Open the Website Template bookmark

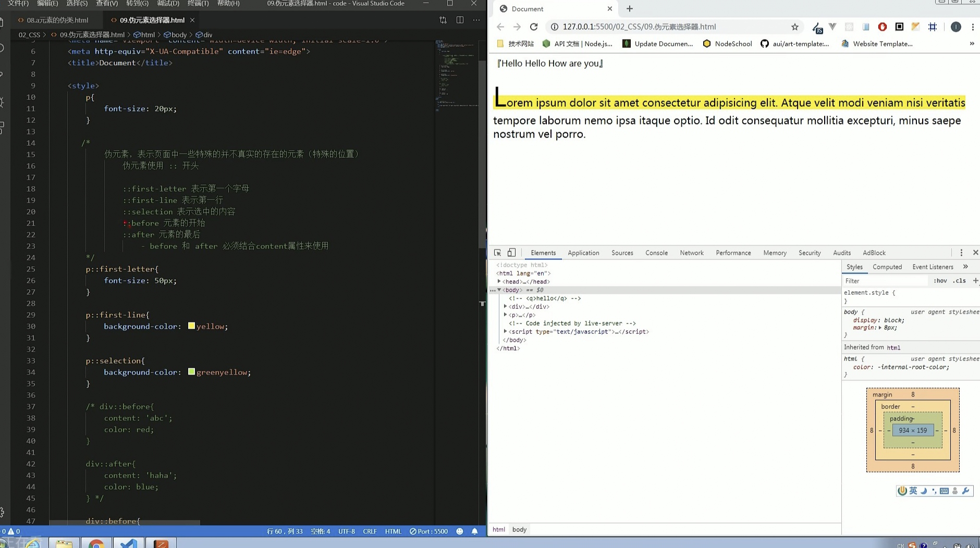point(877,44)
